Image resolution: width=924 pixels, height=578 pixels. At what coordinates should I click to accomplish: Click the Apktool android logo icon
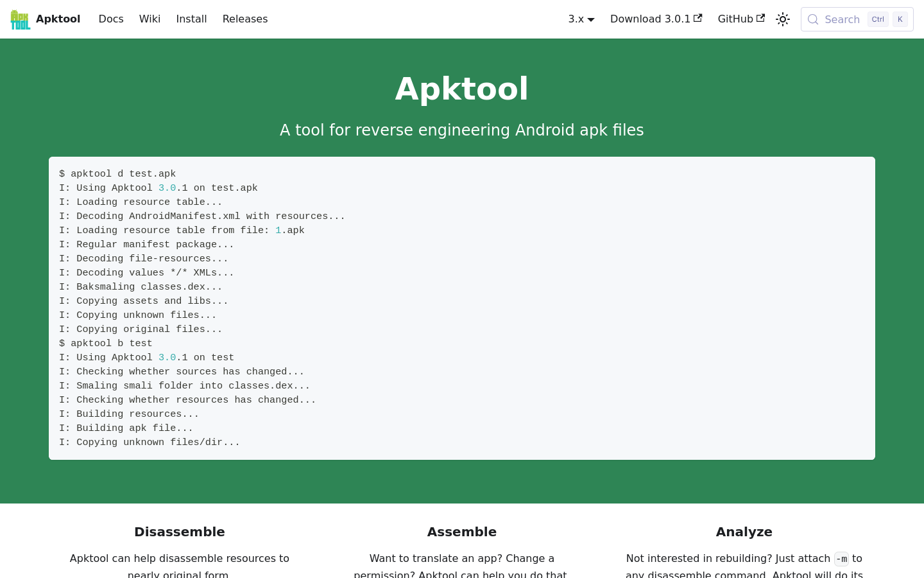(x=21, y=19)
